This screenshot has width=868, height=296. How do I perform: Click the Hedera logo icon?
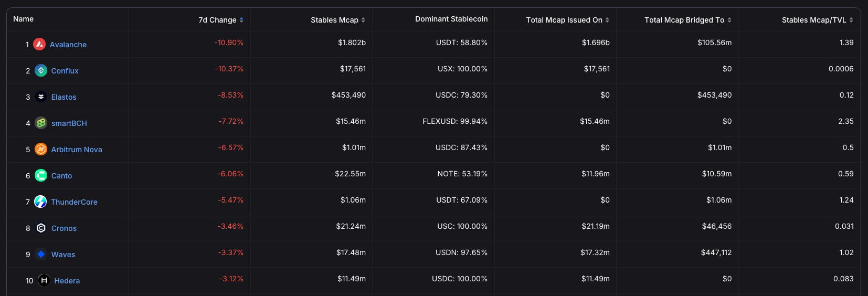[44, 280]
